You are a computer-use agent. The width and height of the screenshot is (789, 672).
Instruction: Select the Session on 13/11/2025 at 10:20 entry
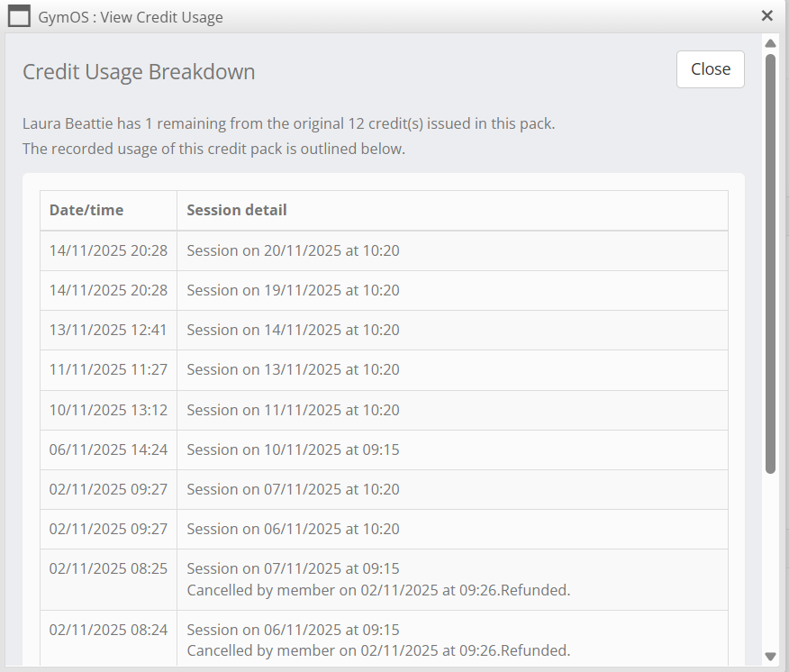click(x=293, y=369)
